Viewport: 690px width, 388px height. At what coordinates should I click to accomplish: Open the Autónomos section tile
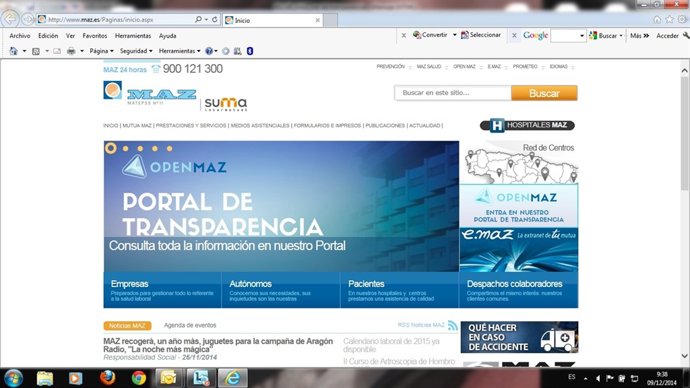[x=281, y=290]
